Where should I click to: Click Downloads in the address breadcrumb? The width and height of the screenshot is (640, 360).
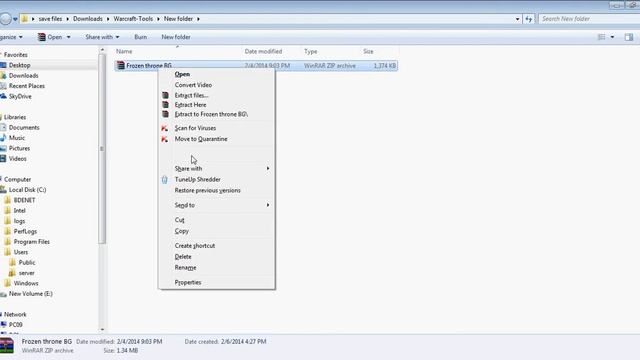[88, 19]
